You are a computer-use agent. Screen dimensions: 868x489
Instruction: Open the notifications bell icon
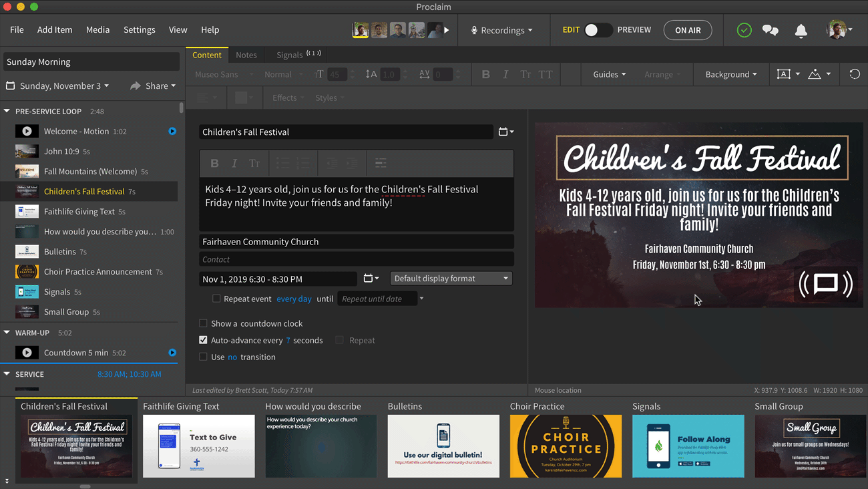(801, 31)
